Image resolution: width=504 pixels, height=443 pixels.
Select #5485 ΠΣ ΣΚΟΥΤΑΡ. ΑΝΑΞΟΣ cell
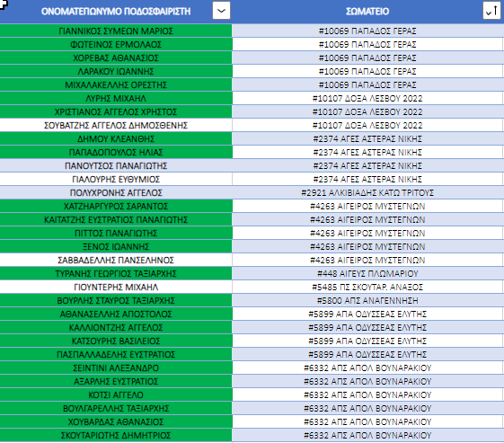[367, 287]
